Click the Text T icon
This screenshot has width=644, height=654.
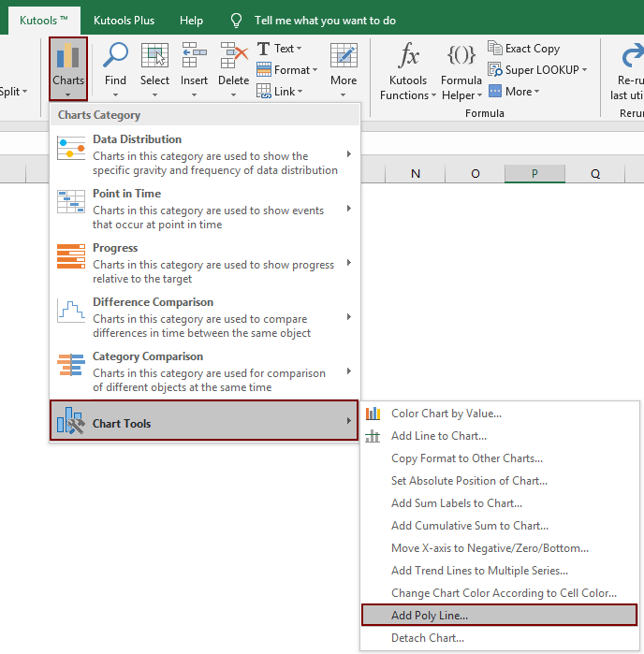coord(263,49)
